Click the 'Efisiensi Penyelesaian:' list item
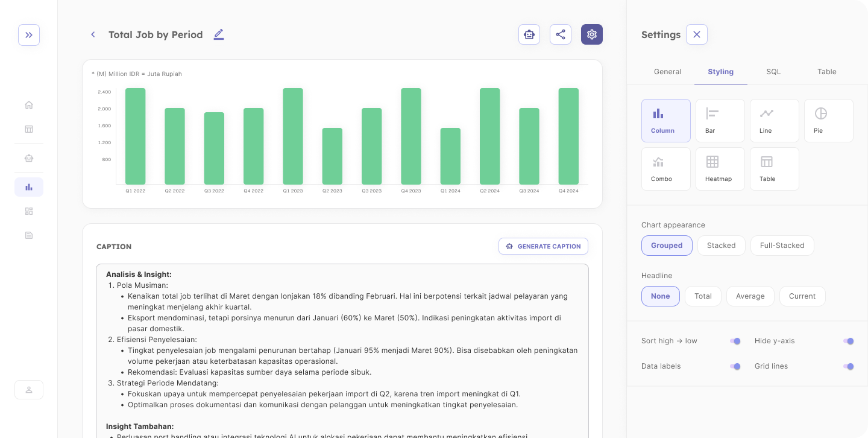 [157, 340]
